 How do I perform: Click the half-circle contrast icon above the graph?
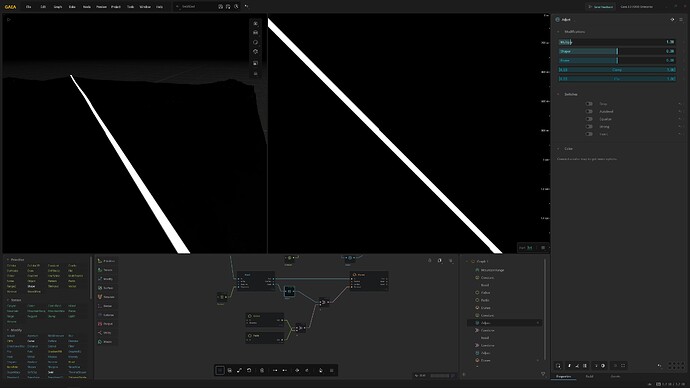click(x=440, y=260)
